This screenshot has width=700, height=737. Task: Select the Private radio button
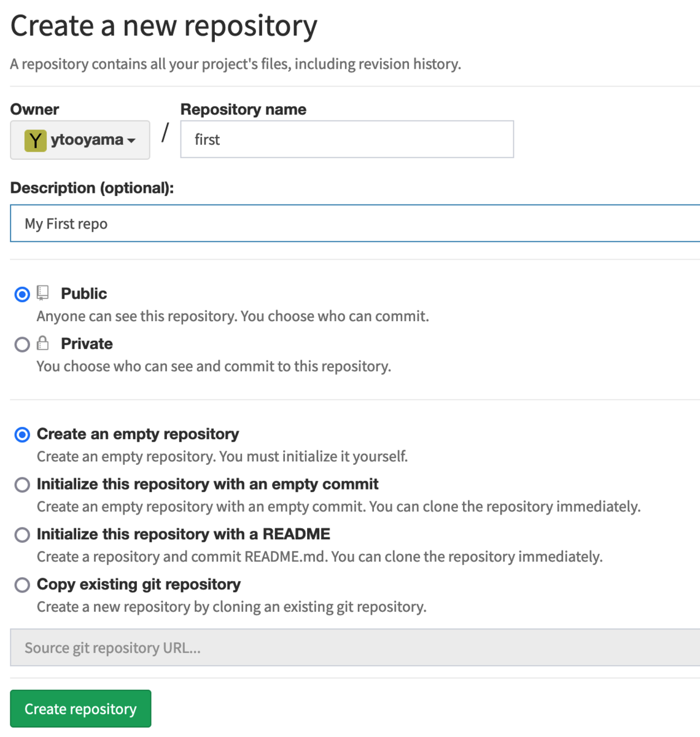(x=22, y=345)
